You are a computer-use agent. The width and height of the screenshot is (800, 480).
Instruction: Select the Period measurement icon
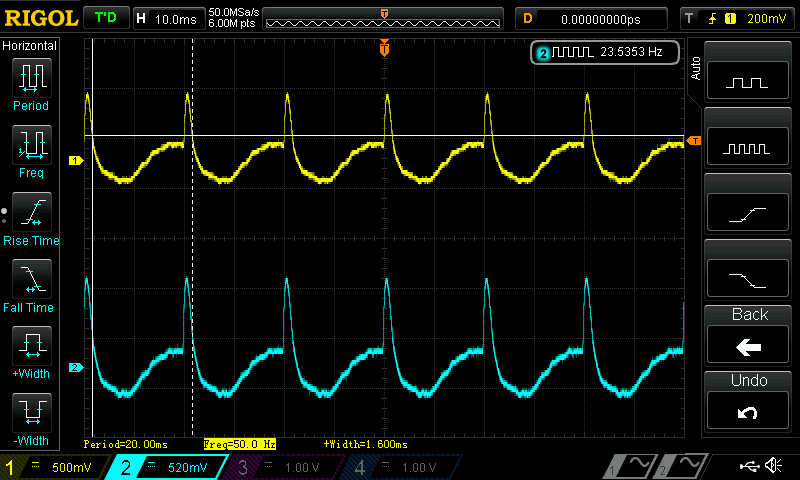[x=31, y=78]
